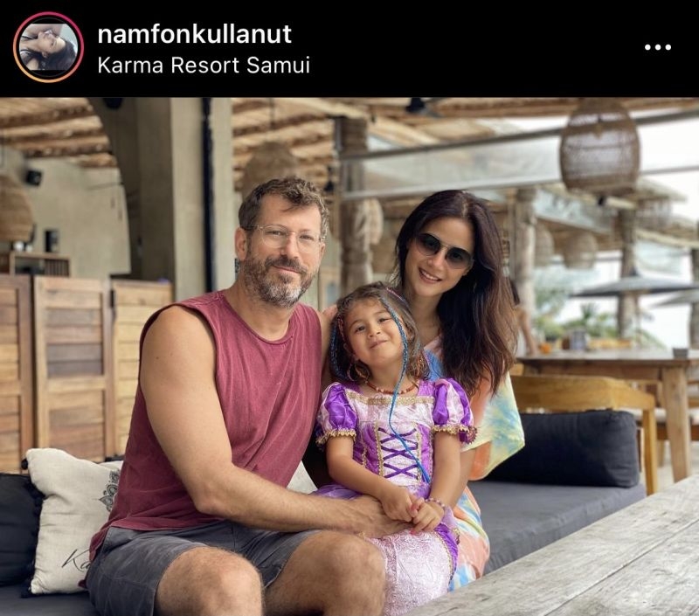Image resolution: width=699 pixels, height=616 pixels.
Task: Open the three-dot more options menu
Action: (x=658, y=47)
